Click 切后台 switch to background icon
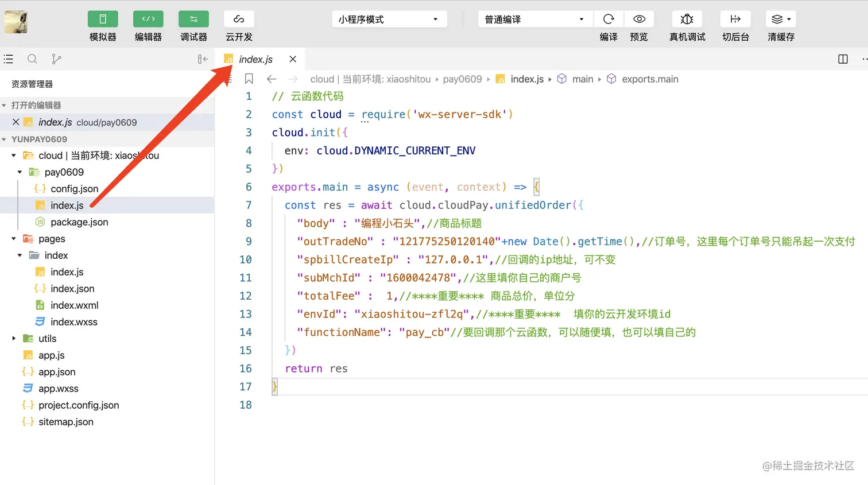 click(x=735, y=20)
